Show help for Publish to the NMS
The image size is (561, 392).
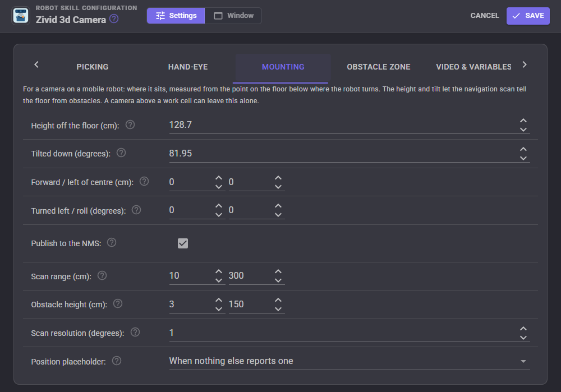tap(112, 243)
